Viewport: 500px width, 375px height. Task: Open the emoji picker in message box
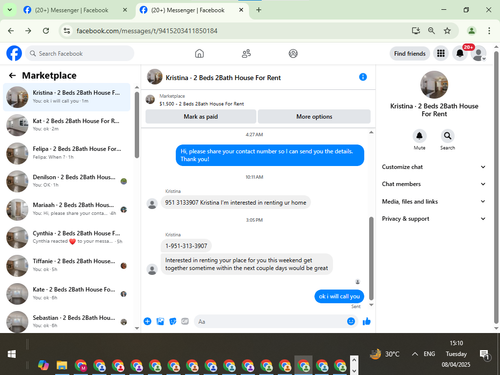[x=351, y=321]
